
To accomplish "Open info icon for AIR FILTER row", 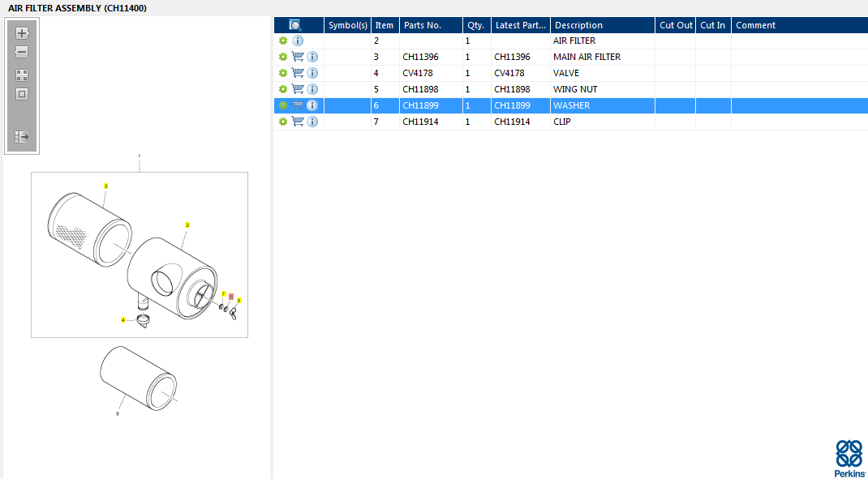I will (298, 41).
